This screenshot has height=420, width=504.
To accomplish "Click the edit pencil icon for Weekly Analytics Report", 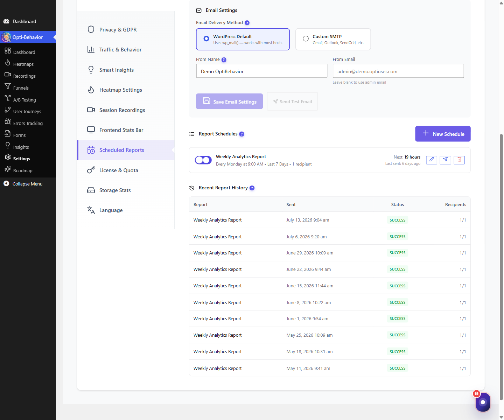I will tap(432, 160).
